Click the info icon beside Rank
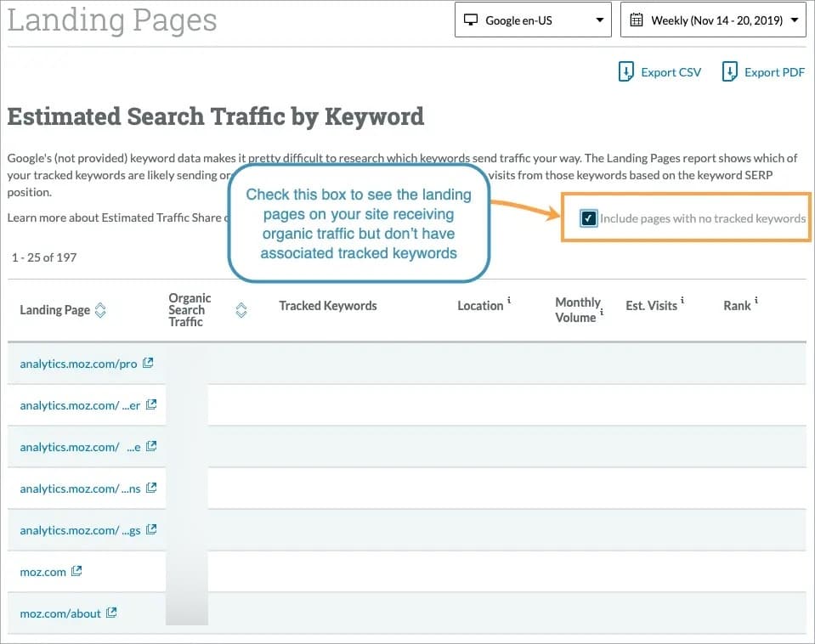815x644 pixels. 756,299
